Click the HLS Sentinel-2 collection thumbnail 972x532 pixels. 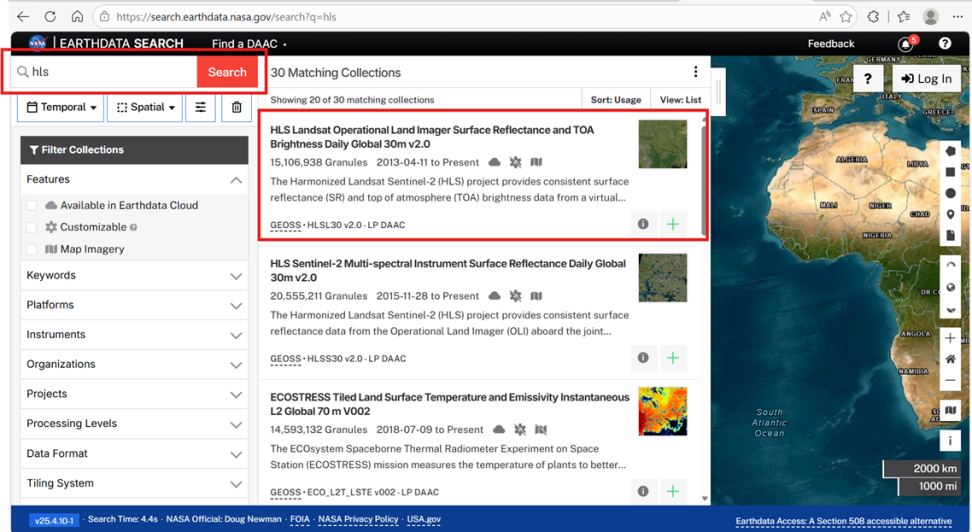663,278
